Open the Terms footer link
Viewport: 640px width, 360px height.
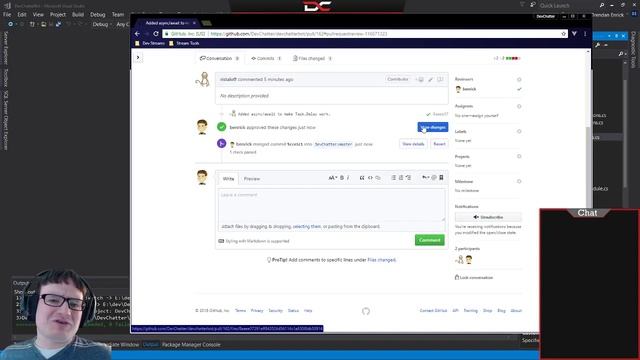pos(240,311)
